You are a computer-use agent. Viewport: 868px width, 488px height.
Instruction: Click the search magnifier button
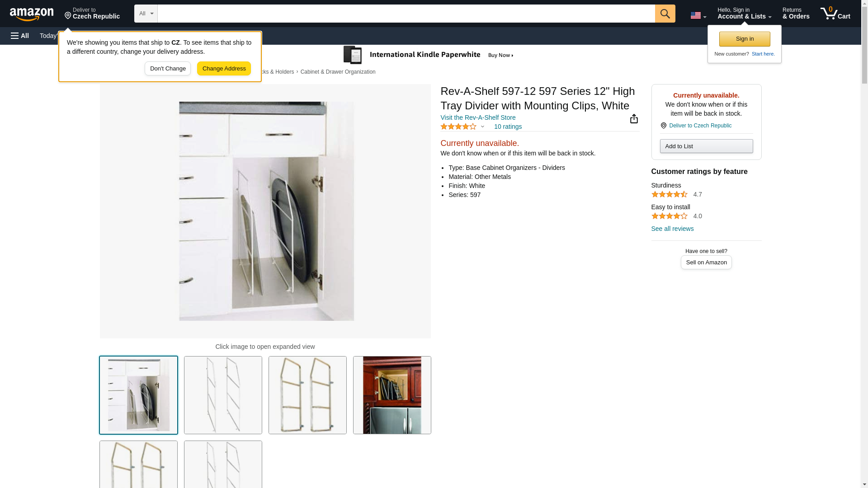tap(665, 14)
